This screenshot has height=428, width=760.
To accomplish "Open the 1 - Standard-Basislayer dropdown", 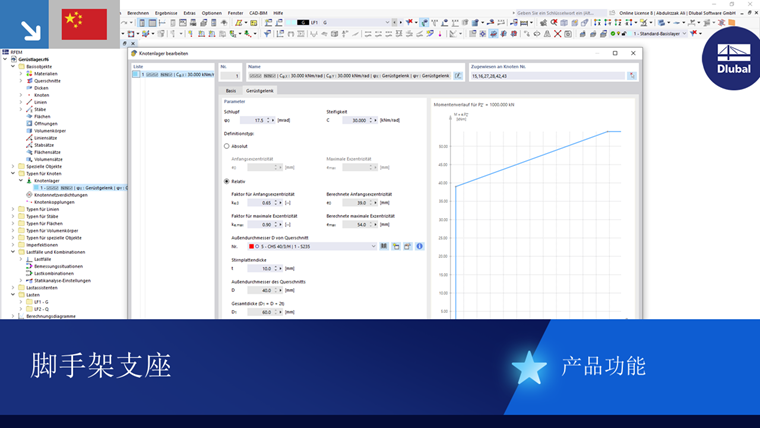I will click(684, 33).
